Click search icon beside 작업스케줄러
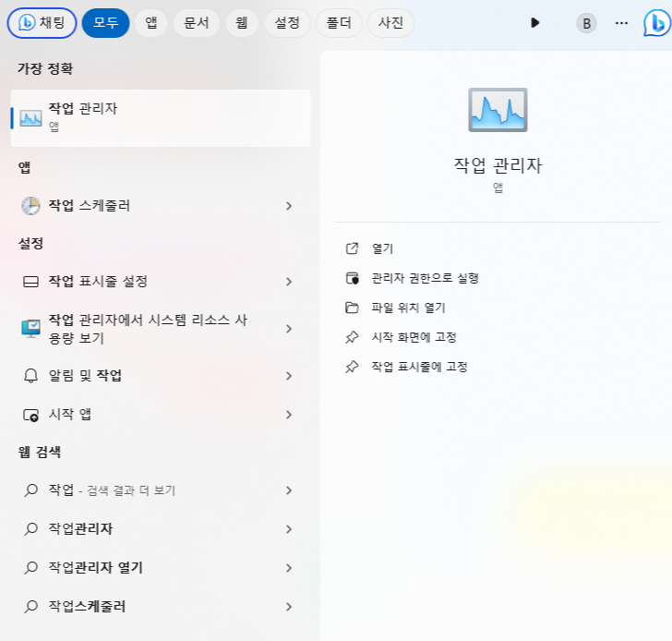This screenshot has height=641, width=672. [x=30, y=606]
